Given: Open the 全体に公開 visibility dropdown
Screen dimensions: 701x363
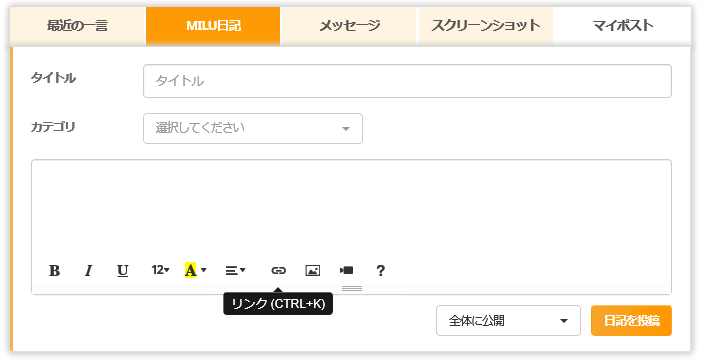Looking at the screenshot, I should 508,321.
